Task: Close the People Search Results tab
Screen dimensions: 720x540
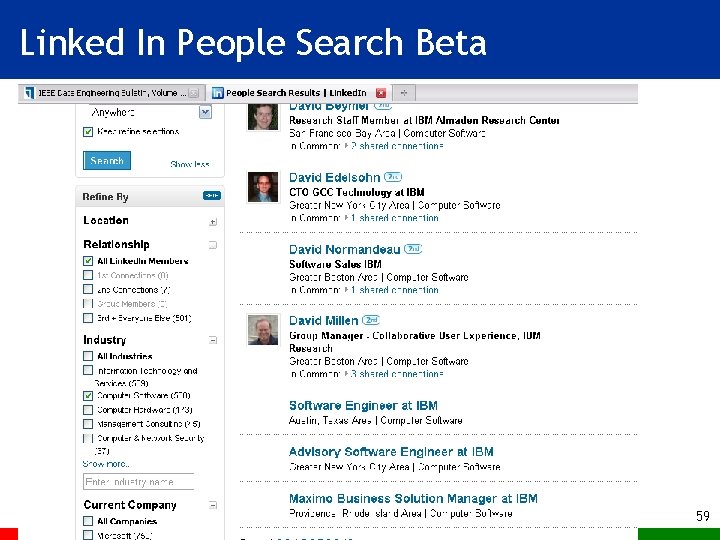Action: click(381, 93)
